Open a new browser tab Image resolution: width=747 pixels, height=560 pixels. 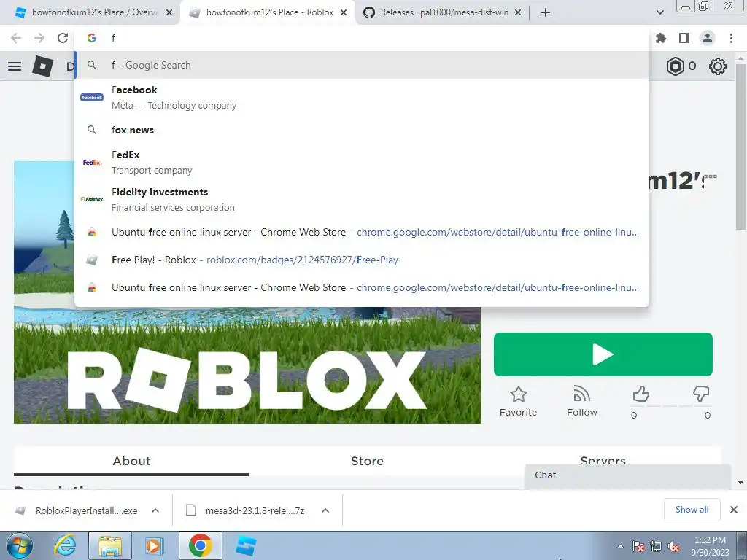[x=546, y=12]
